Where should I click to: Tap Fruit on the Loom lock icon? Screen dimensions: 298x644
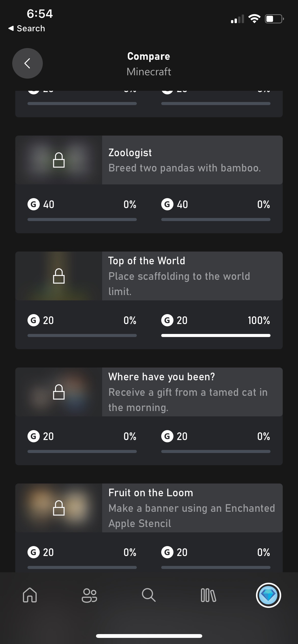tap(59, 508)
